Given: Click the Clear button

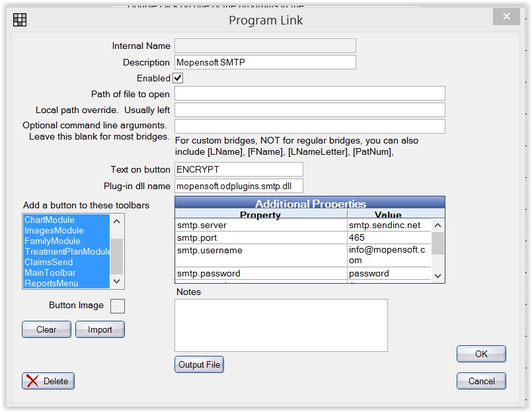Looking at the screenshot, I should click(46, 329).
